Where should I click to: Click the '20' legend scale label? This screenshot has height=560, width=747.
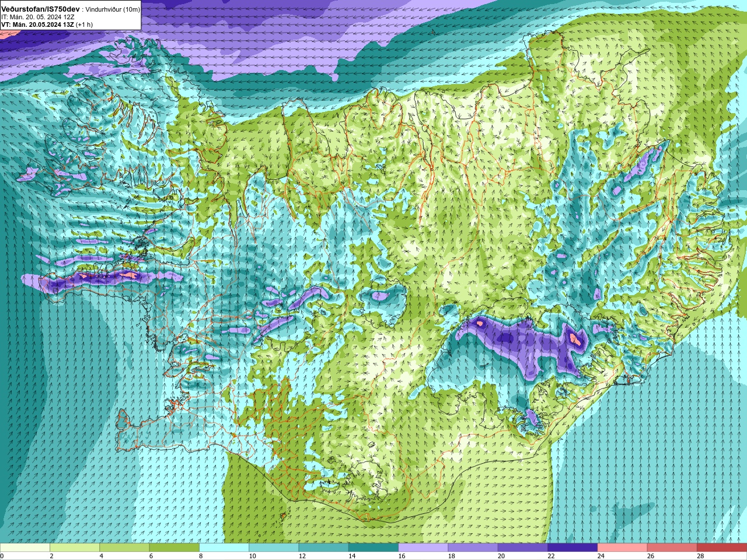502,556
